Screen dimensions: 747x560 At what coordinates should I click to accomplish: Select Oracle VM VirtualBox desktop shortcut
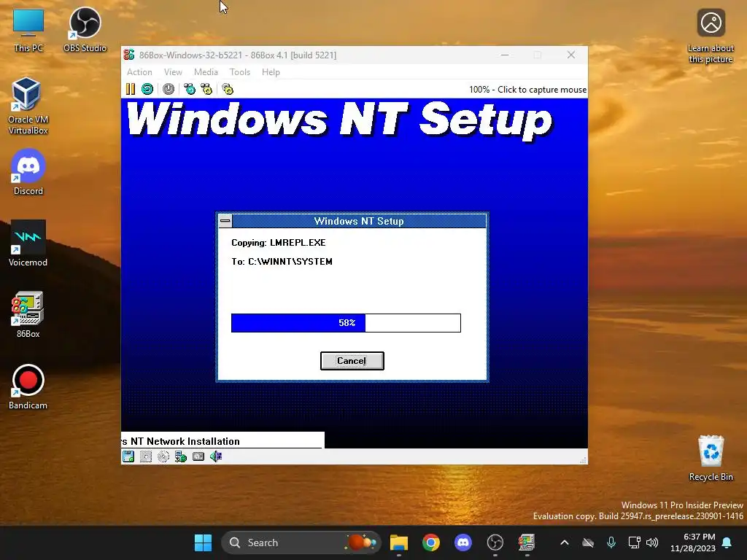[28, 106]
